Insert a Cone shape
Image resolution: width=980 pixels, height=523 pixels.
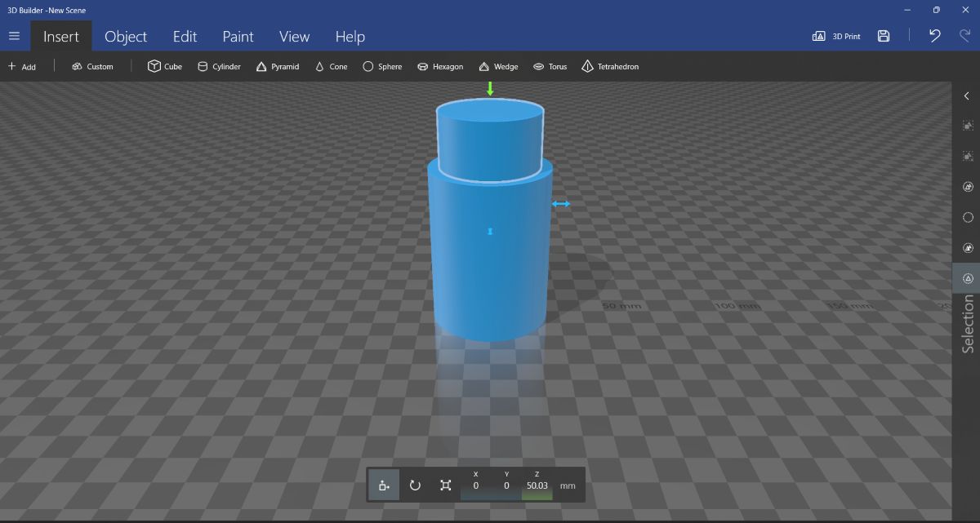tap(331, 66)
